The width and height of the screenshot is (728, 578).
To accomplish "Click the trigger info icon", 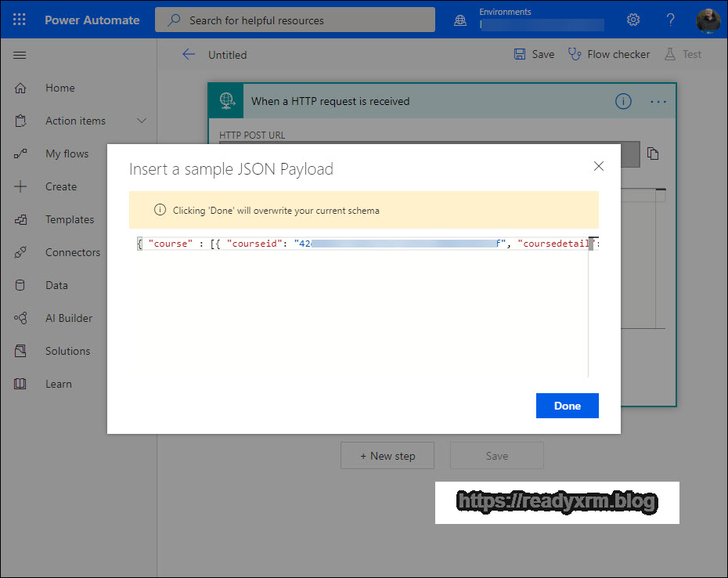I will pyautogui.click(x=623, y=101).
